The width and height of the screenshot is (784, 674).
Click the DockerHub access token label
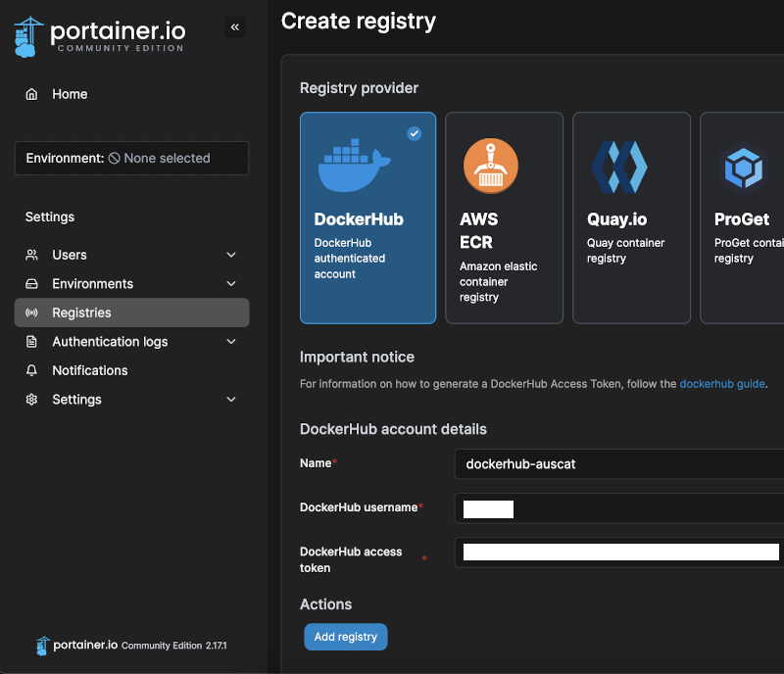click(351, 559)
